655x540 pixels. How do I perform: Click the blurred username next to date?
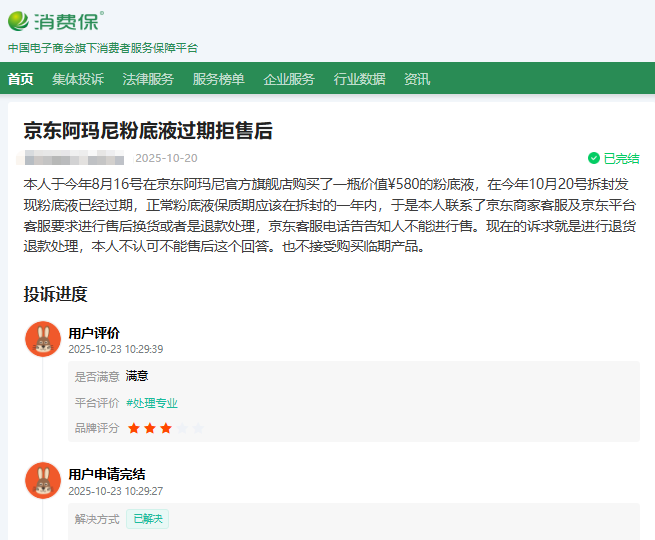pos(73,158)
